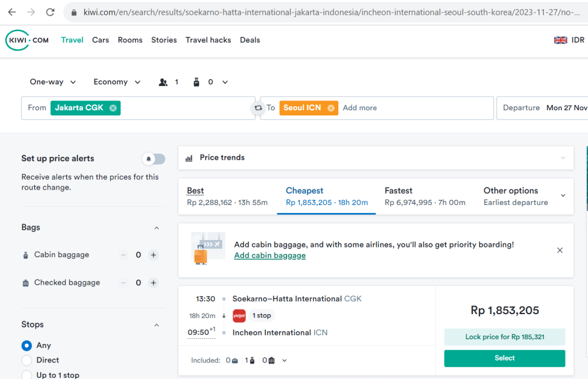Viewport: 588px width, 379px height.
Task: Dismiss the cabin baggage banner
Action: coord(560,250)
